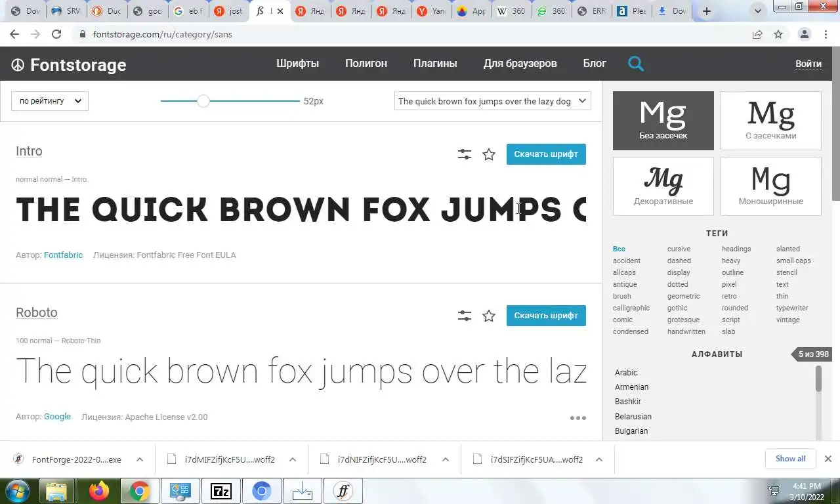Open File Explorer from the taskbar
Image resolution: width=840 pixels, height=504 pixels.
(57, 491)
